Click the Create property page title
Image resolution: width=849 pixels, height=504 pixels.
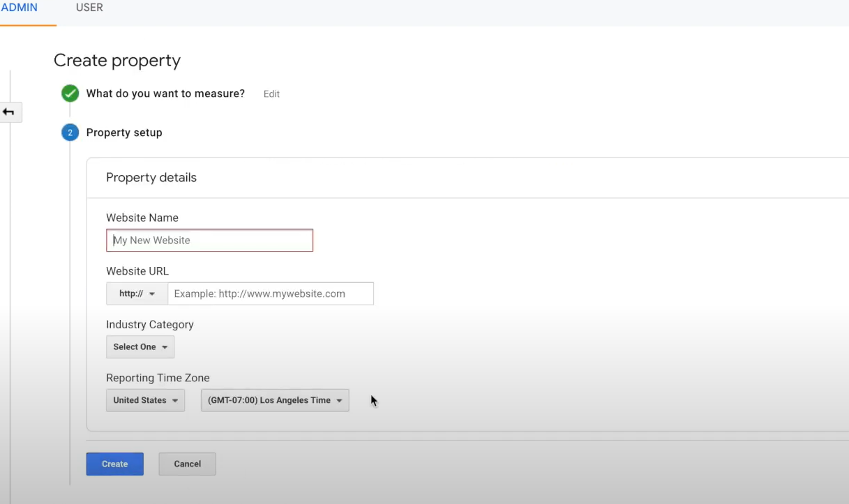click(x=117, y=61)
